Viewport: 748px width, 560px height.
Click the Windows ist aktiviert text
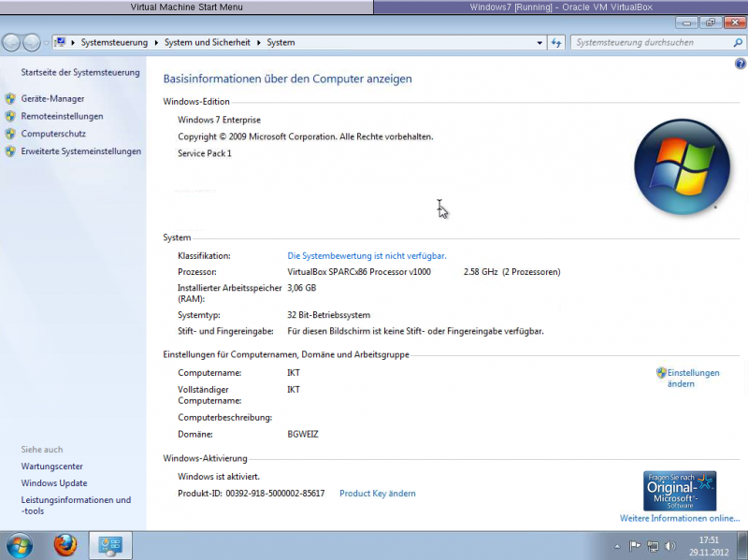tap(219, 477)
